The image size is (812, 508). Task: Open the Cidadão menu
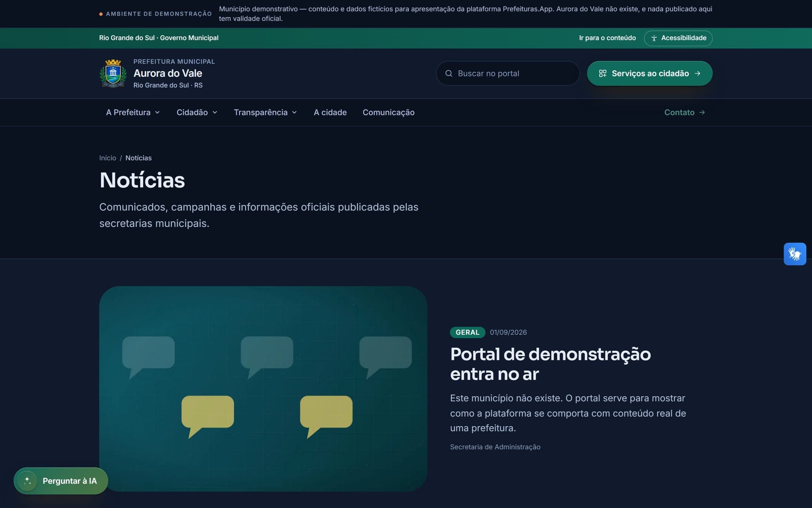click(x=197, y=113)
